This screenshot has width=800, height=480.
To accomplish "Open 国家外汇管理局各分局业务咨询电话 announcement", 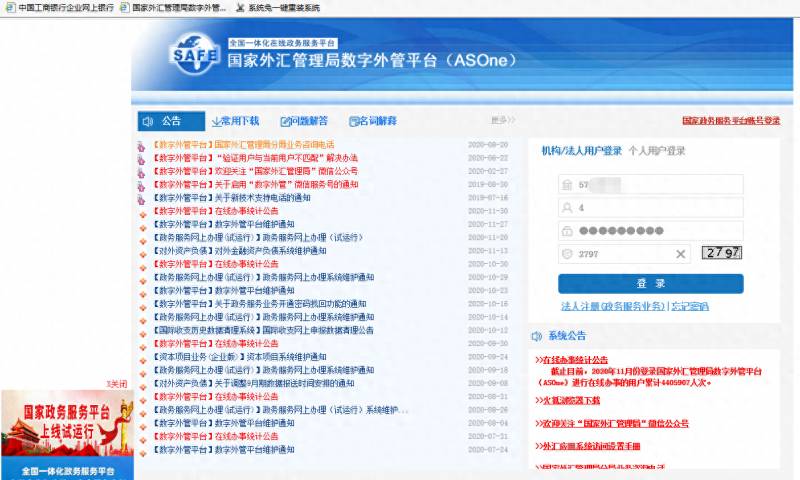I will coord(243,145).
